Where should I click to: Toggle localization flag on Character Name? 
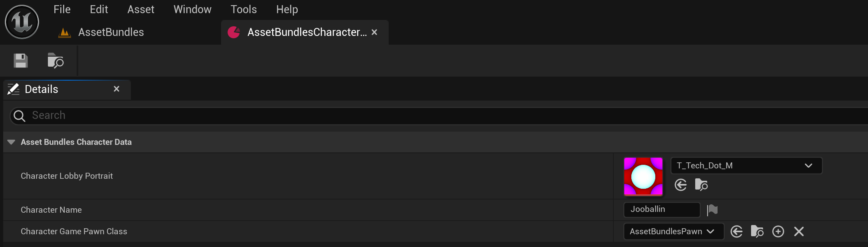[712, 209]
